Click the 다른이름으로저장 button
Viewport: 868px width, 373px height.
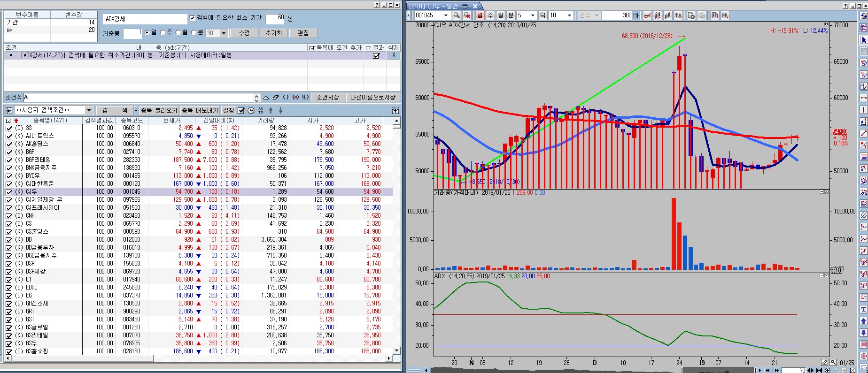coord(373,98)
